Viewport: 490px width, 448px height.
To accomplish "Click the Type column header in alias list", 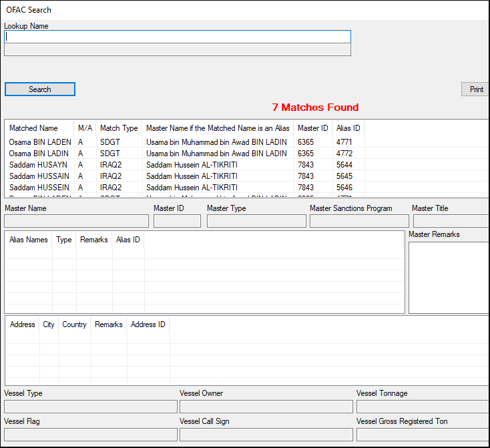I will [x=64, y=240].
